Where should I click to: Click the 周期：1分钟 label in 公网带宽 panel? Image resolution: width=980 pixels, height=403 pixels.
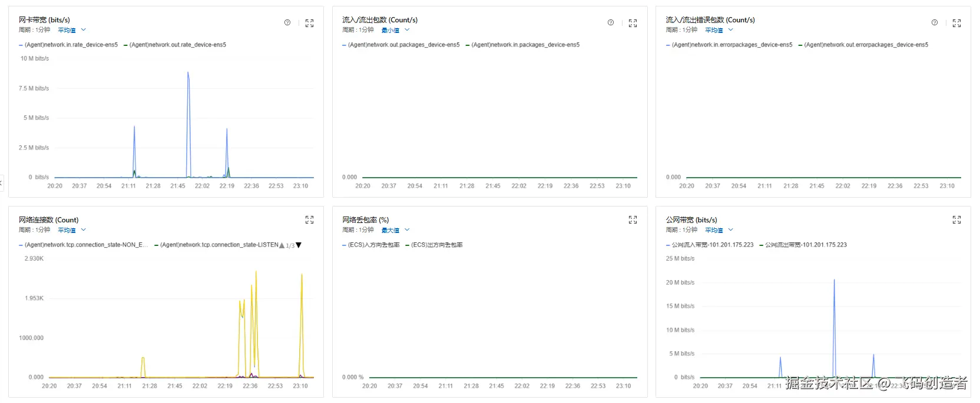pyautogui.click(x=681, y=230)
